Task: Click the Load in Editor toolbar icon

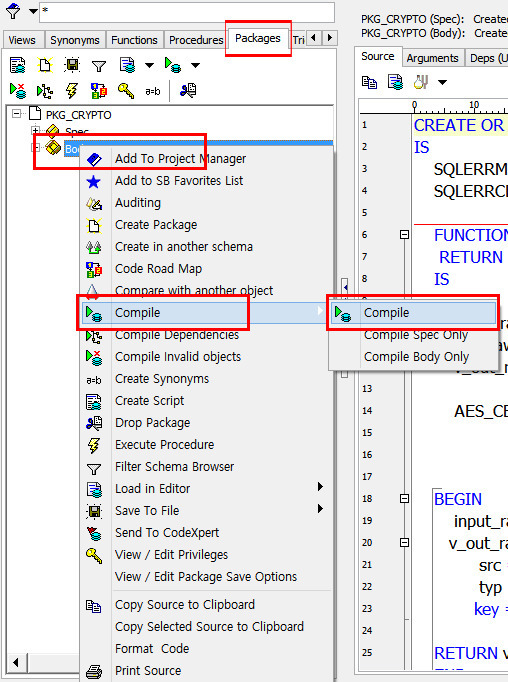Action: tap(127, 65)
